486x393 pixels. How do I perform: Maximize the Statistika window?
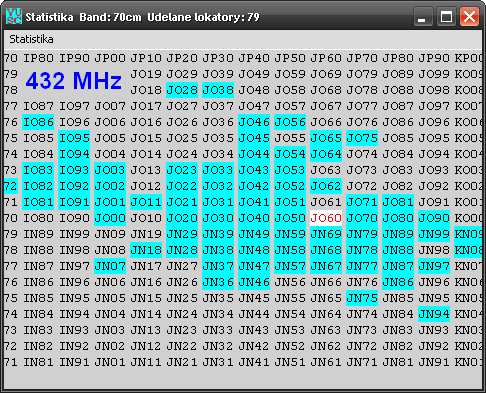click(446, 16)
